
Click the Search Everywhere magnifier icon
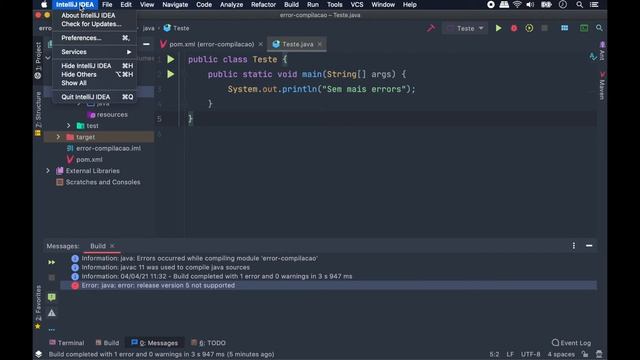point(599,28)
